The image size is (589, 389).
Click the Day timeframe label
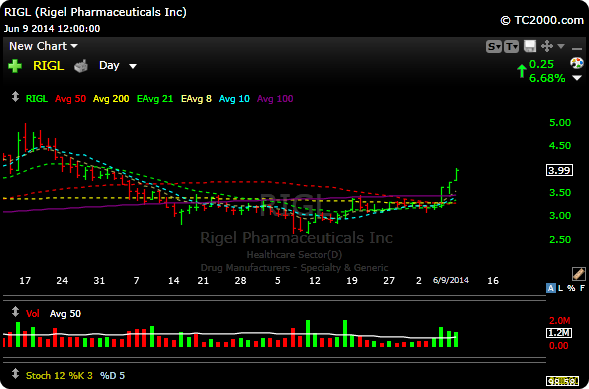pyautogui.click(x=109, y=65)
